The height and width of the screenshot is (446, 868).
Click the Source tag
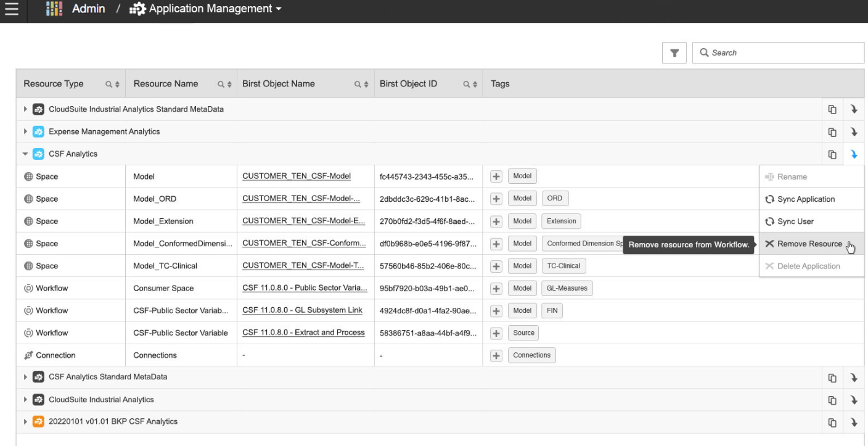523,333
